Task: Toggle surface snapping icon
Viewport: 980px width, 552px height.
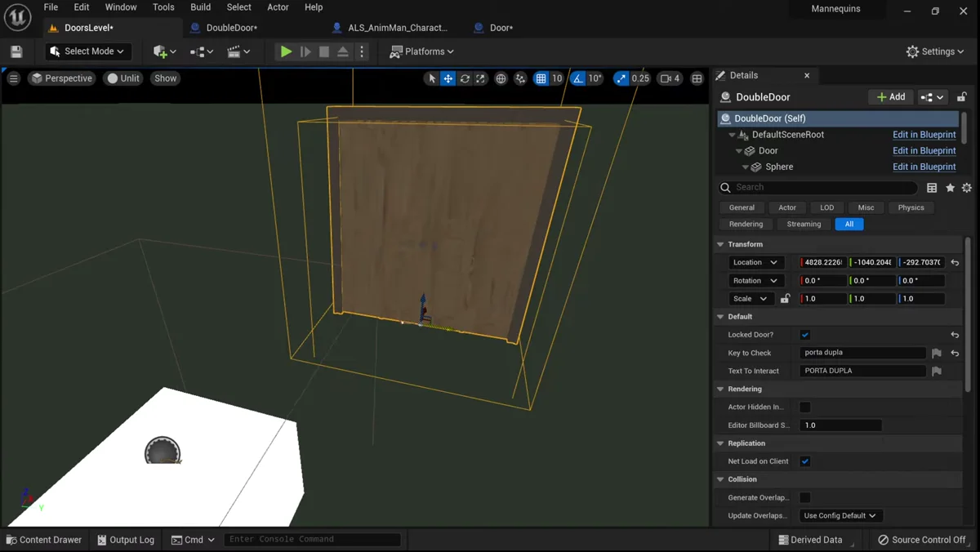Action: click(520, 78)
